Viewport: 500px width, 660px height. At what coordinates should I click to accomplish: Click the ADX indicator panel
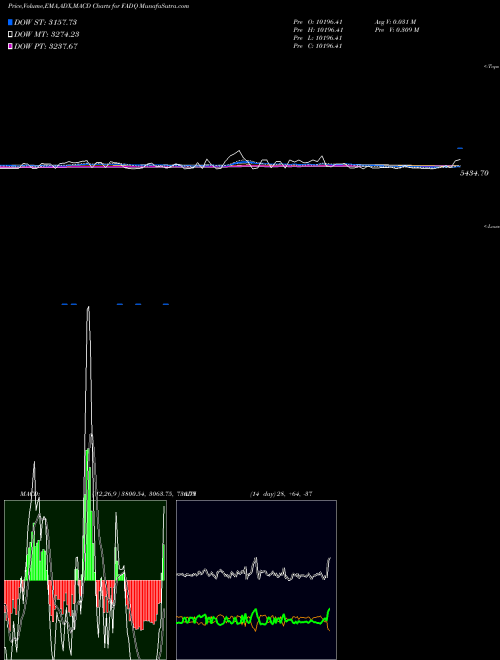tap(256, 580)
